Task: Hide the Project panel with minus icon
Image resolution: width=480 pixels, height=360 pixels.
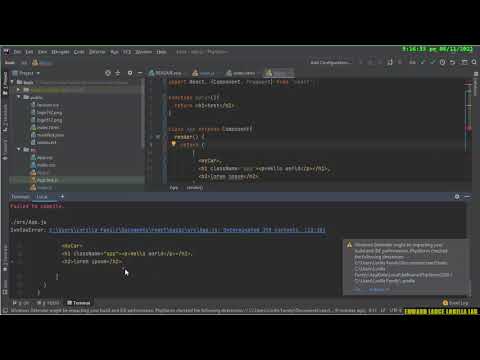Action: 140,73
